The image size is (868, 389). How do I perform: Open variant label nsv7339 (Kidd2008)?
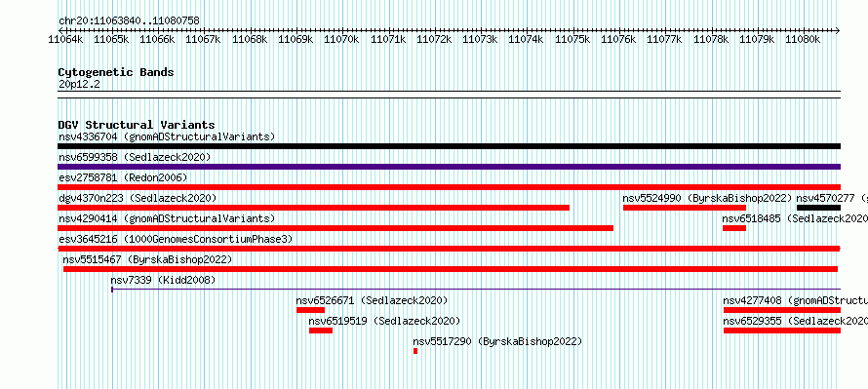(163, 280)
